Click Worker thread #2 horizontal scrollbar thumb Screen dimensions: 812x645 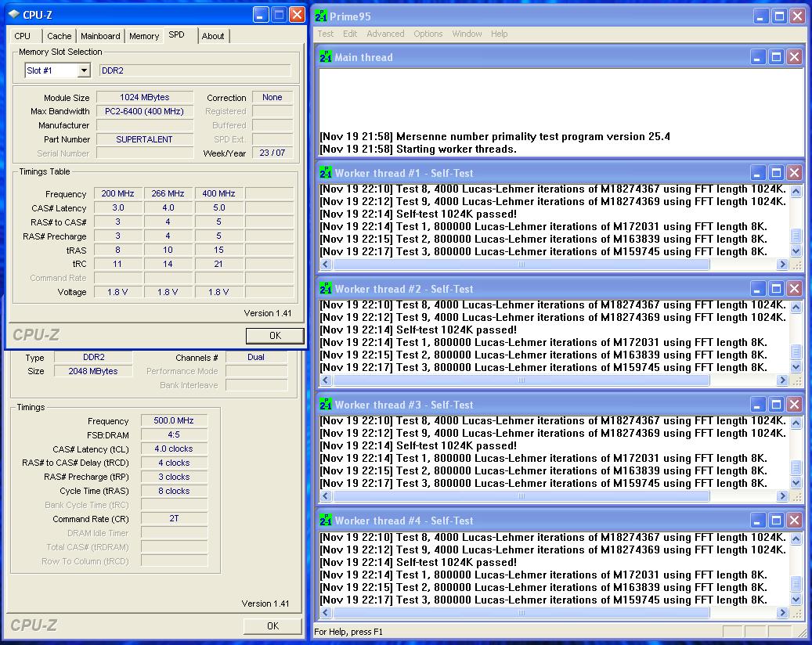click(521, 380)
